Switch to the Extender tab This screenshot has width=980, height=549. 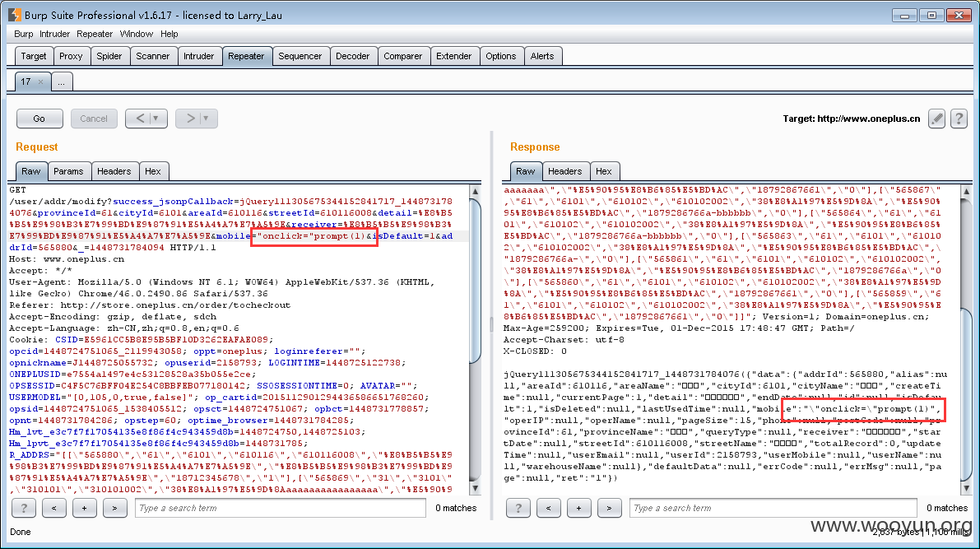tap(453, 56)
